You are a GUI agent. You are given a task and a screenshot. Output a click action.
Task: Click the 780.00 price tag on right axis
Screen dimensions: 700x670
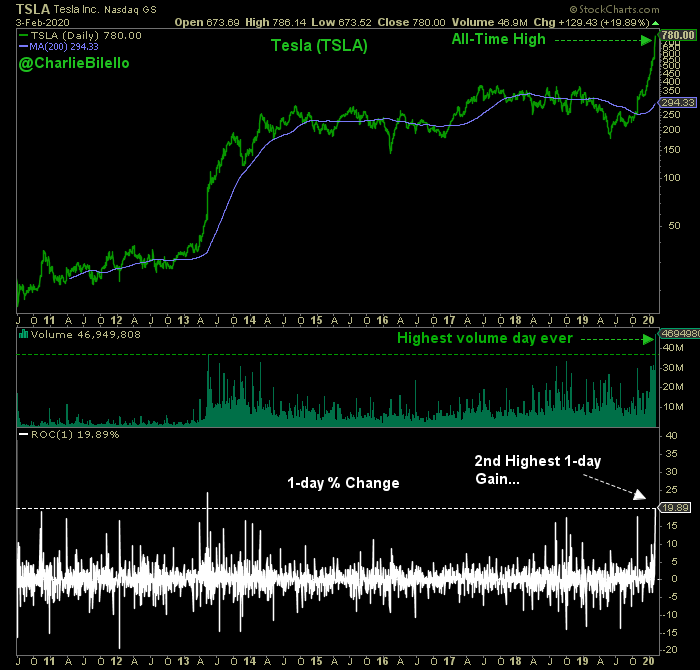click(x=678, y=35)
